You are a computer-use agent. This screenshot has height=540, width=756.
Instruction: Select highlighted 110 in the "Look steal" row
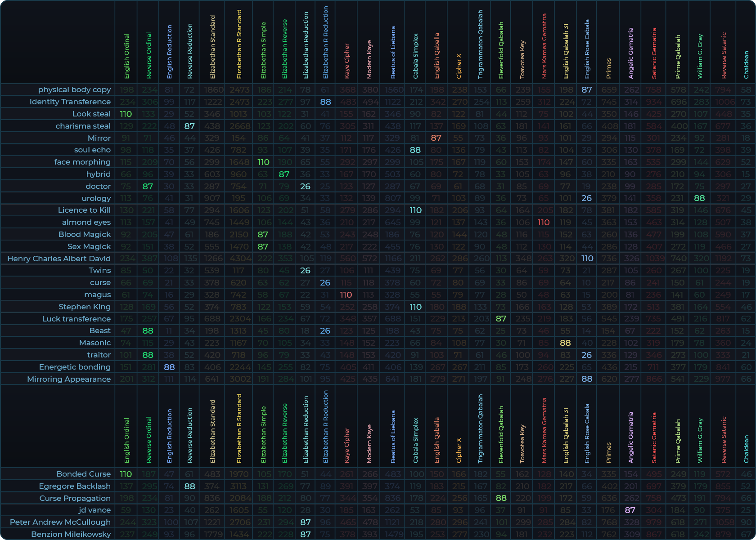point(126,114)
